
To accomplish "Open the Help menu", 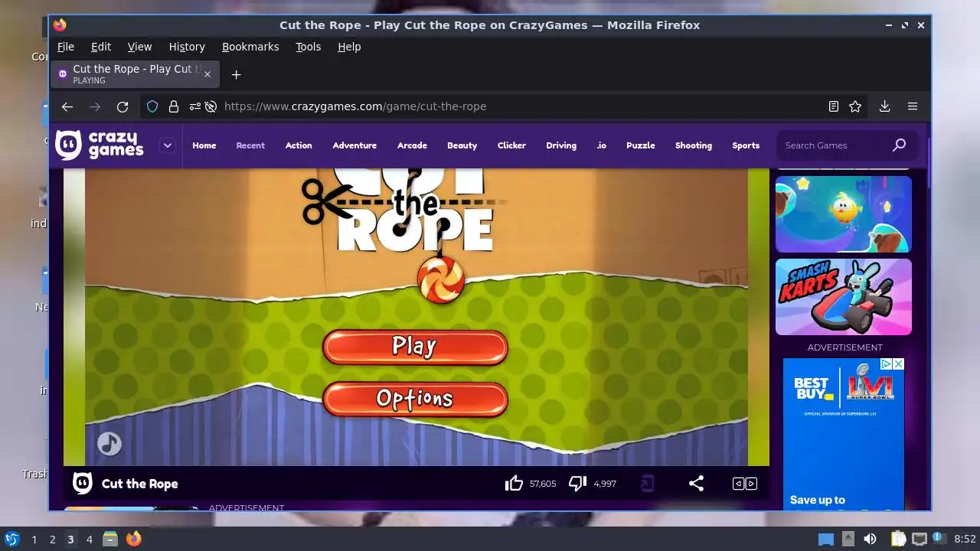I will pos(349,47).
